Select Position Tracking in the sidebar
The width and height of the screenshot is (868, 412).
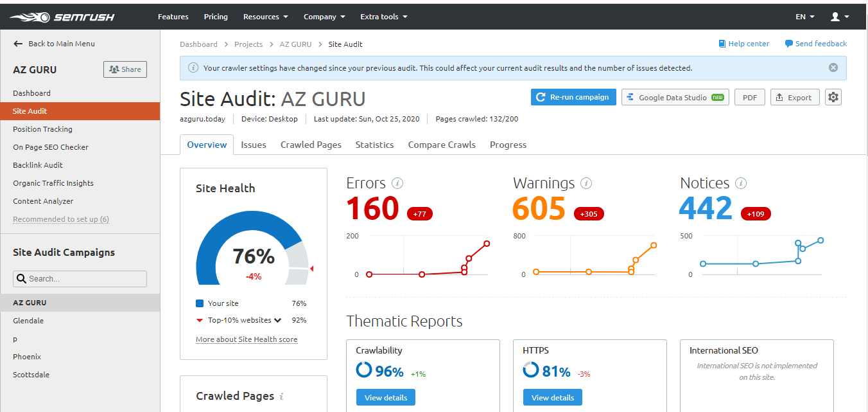[x=42, y=129]
